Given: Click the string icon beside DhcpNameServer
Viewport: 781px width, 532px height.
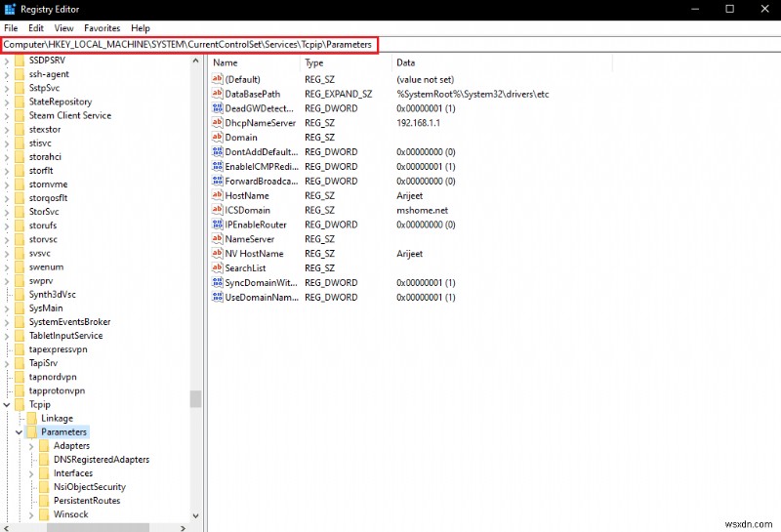Looking at the screenshot, I should pos(217,122).
